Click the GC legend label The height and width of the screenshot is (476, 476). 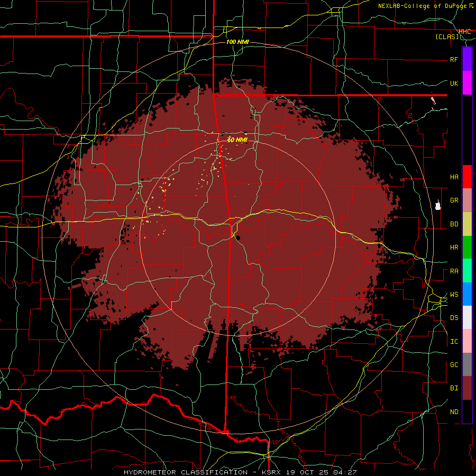454,365
